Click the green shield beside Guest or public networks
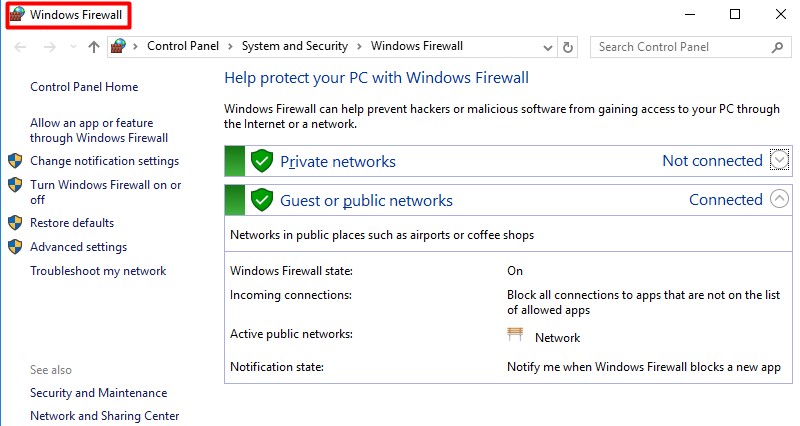800x426 pixels. [262, 200]
